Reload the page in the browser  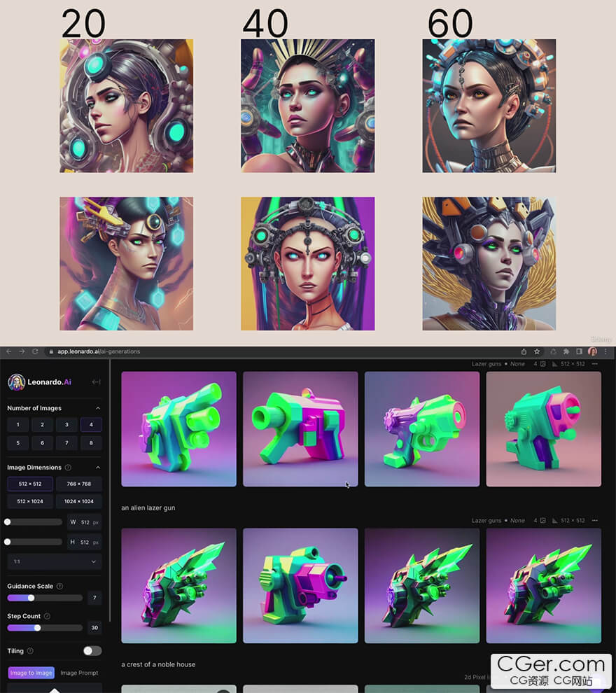[x=36, y=351]
